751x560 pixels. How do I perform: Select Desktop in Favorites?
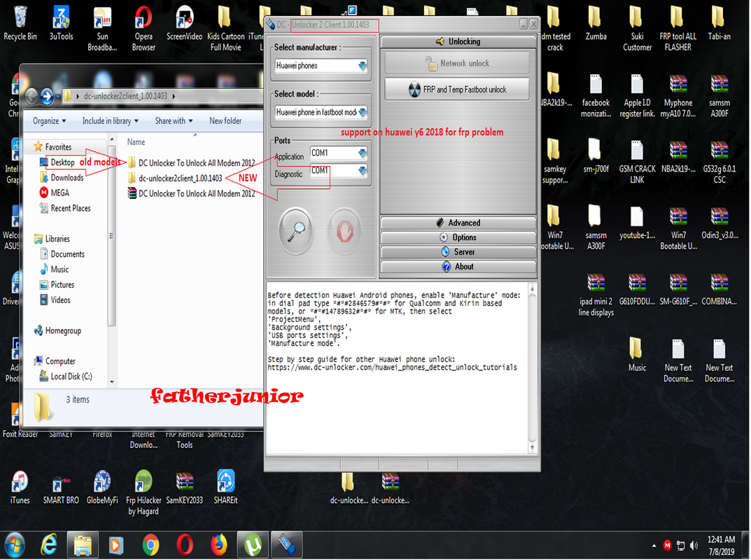(57, 162)
